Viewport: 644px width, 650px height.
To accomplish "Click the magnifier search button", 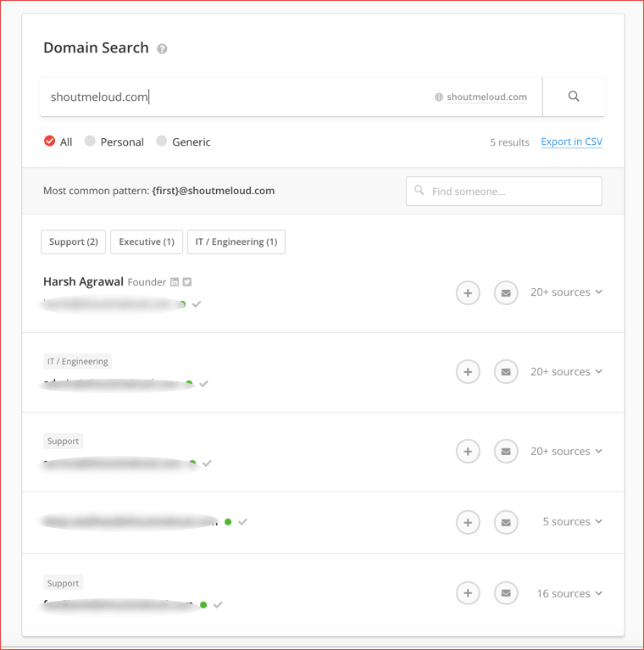I will tap(574, 97).
